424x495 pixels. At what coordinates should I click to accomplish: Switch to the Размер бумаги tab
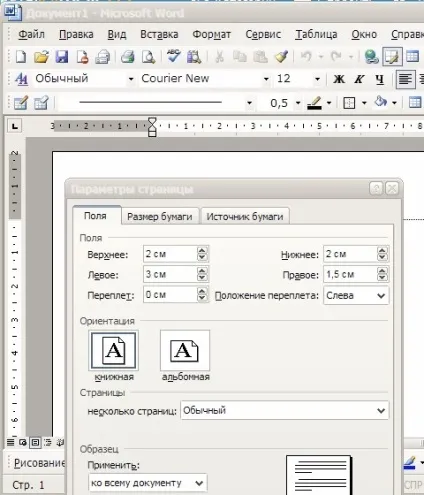[160, 217]
